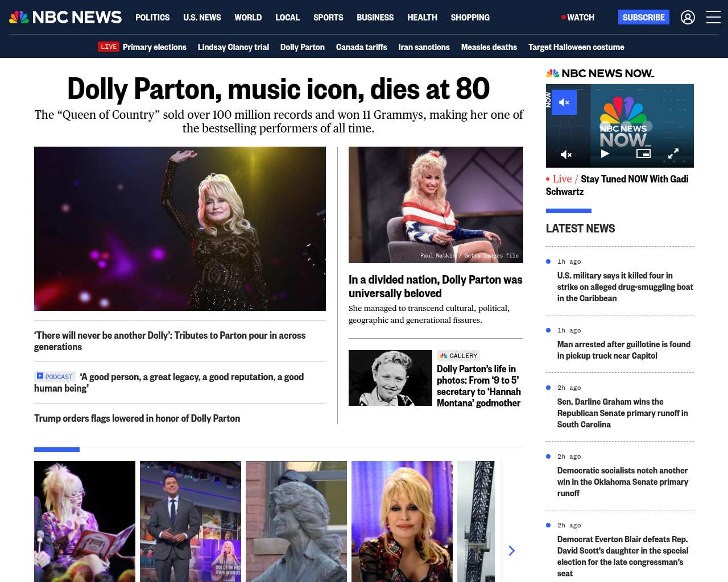This screenshot has width=728, height=582.
Task: Unmute video using the blue speaker button
Action: click(x=564, y=102)
